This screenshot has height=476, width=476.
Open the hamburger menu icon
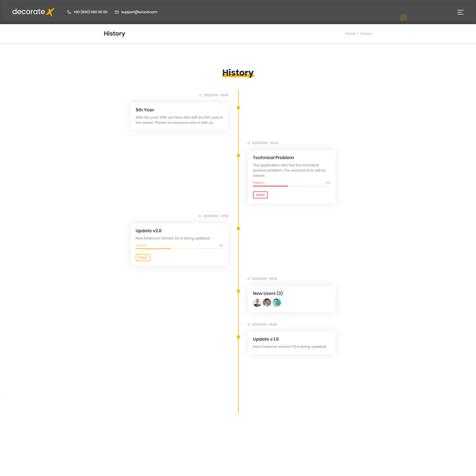pyautogui.click(x=461, y=12)
